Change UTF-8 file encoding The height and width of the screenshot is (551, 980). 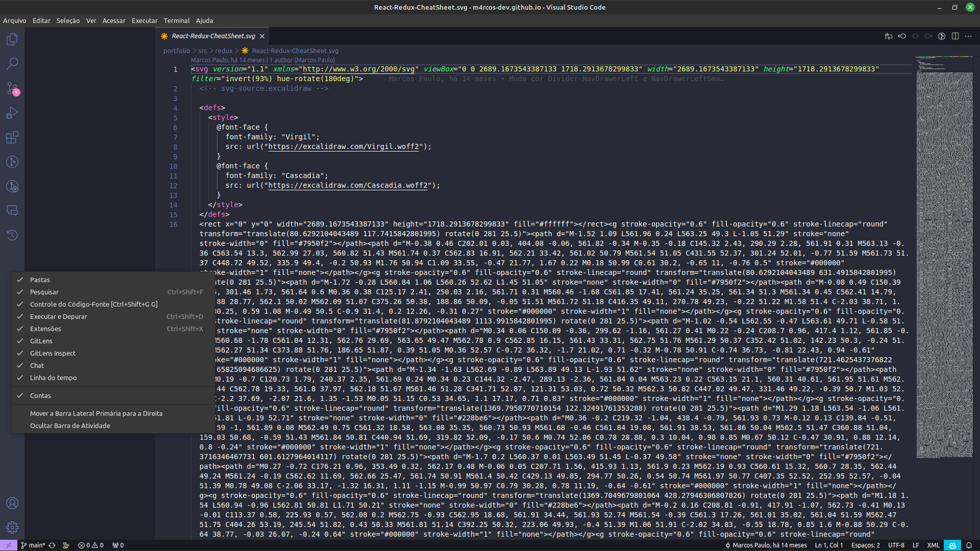(896, 545)
